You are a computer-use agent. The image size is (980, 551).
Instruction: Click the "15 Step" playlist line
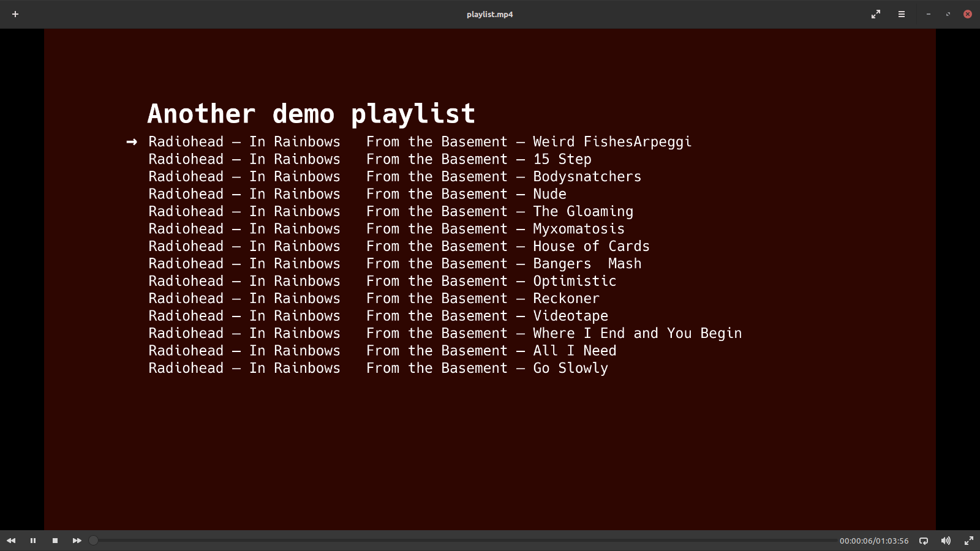[x=370, y=159]
